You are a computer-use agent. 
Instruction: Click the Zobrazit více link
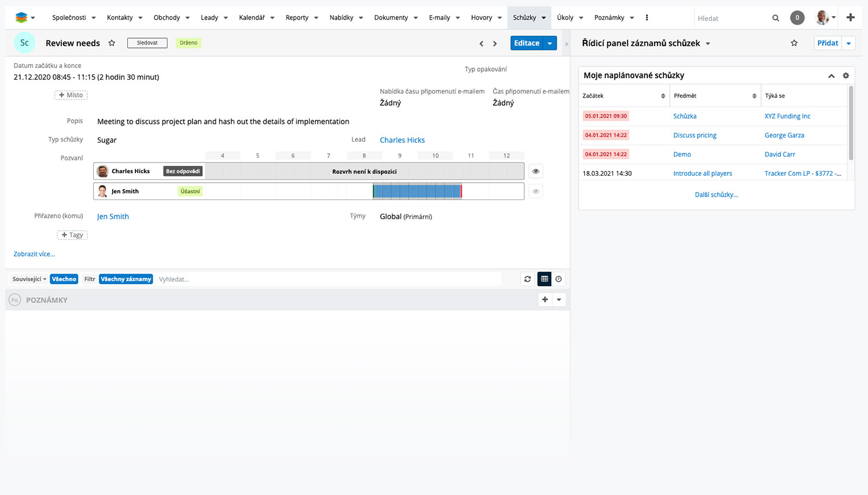click(34, 254)
